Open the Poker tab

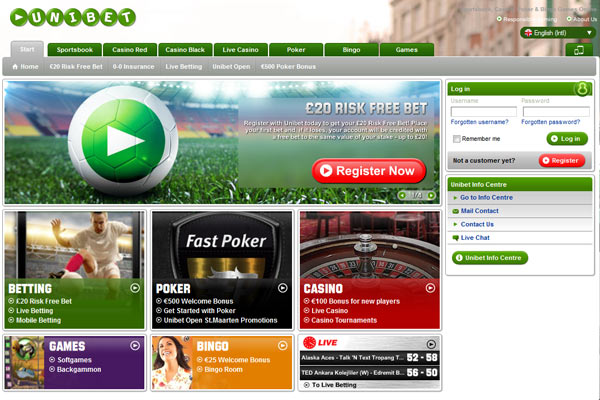tap(296, 50)
